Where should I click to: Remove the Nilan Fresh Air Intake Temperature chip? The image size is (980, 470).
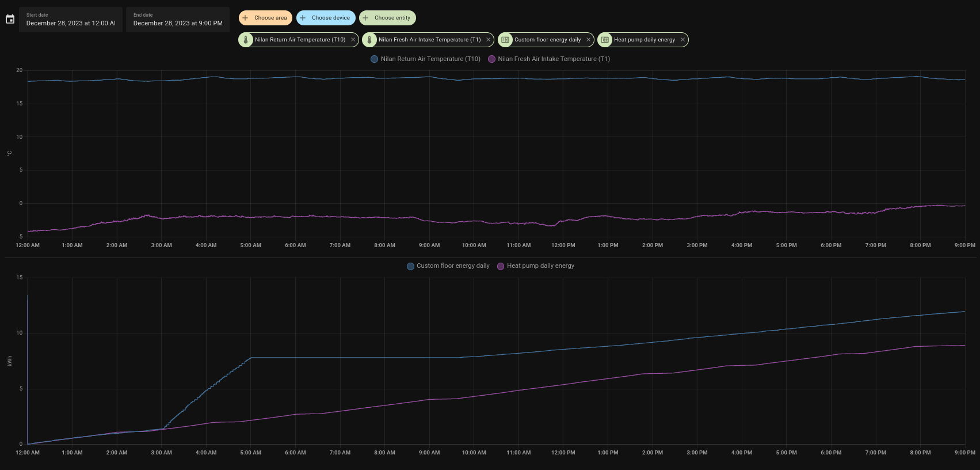488,40
